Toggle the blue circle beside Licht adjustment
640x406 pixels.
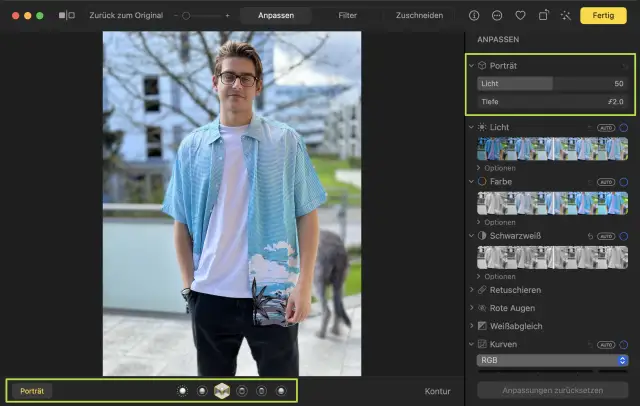click(623, 128)
